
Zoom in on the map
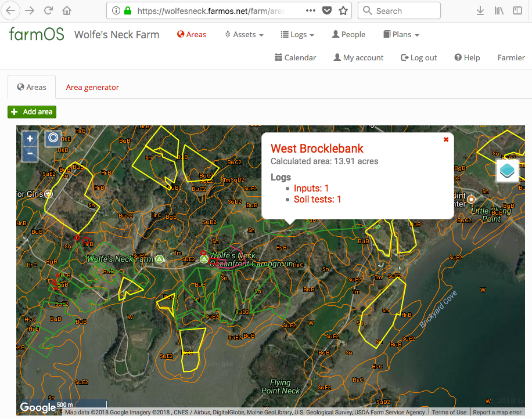coord(30,139)
